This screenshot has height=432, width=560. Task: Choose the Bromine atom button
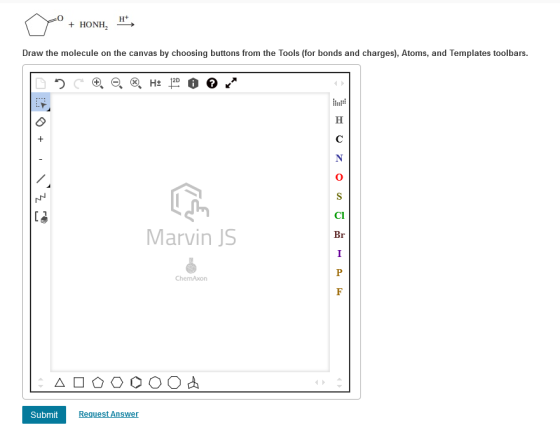[339, 235]
